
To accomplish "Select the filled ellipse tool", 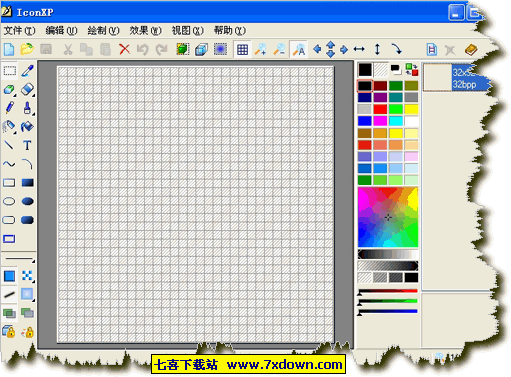I will 27,201.
